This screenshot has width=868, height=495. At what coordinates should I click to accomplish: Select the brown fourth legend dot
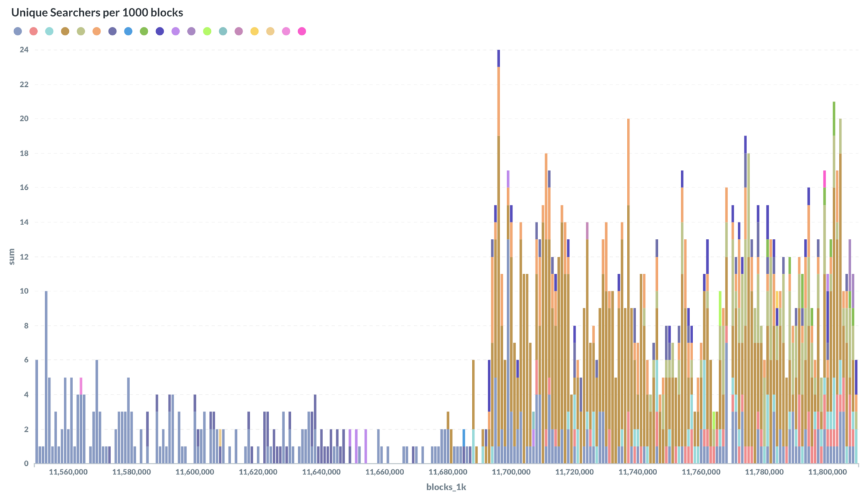(x=65, y=31)
